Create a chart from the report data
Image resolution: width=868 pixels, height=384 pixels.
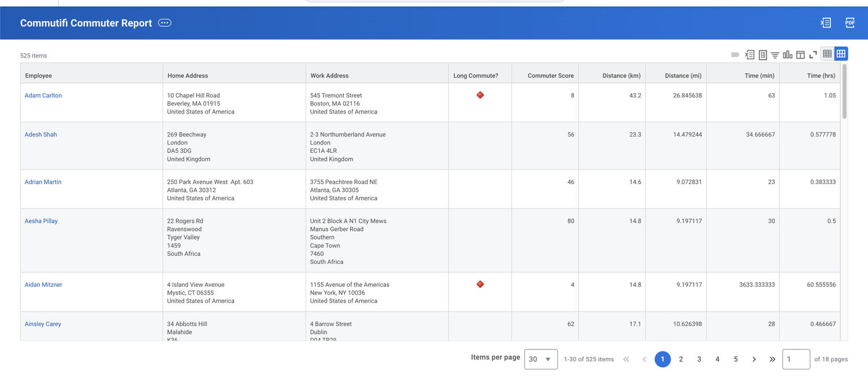(788, 54)
